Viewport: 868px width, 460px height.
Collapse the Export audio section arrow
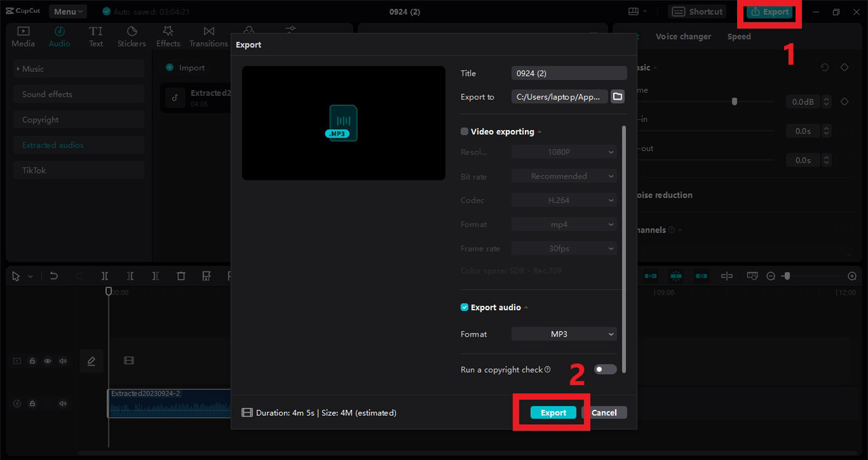[x=526, y=308]
